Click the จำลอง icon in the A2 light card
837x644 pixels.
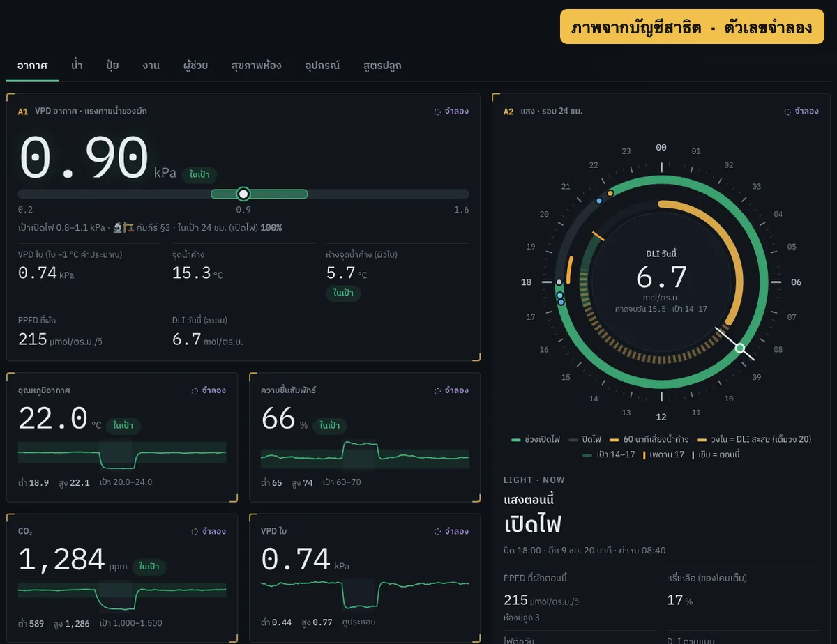click(787, 112)
